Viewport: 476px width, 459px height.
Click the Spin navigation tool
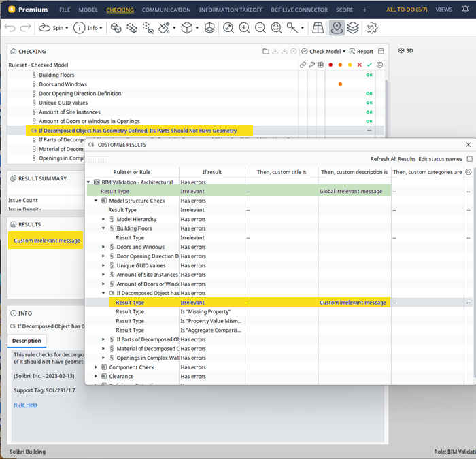[53, 28]
